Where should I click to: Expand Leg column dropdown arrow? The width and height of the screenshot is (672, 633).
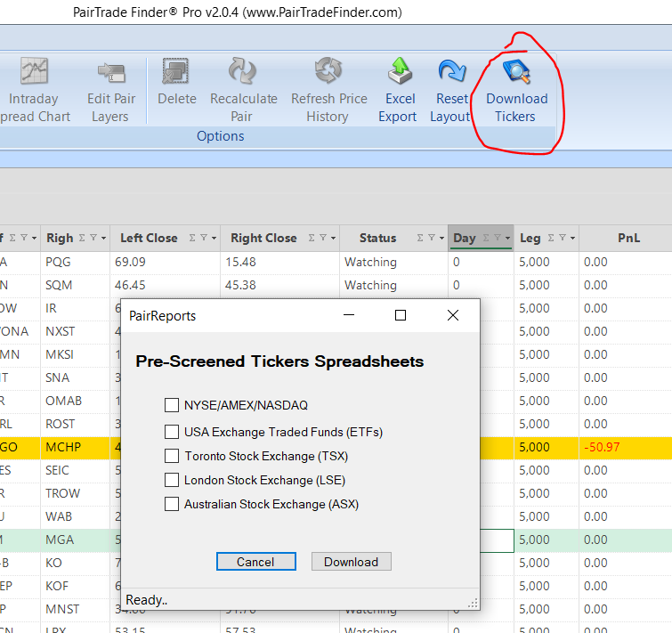(x=572, y=239)
